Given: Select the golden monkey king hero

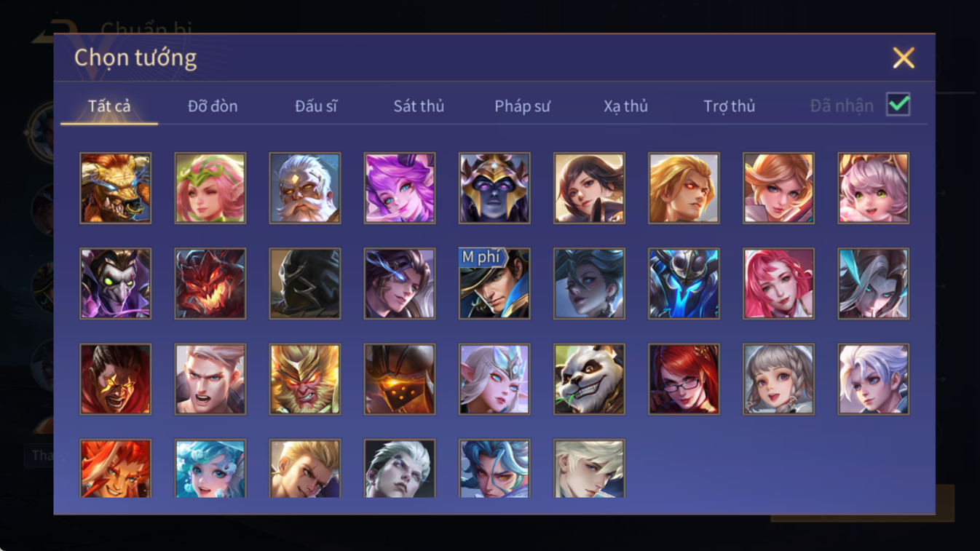Looking at the screenshot, I should [x=305, y=379].
